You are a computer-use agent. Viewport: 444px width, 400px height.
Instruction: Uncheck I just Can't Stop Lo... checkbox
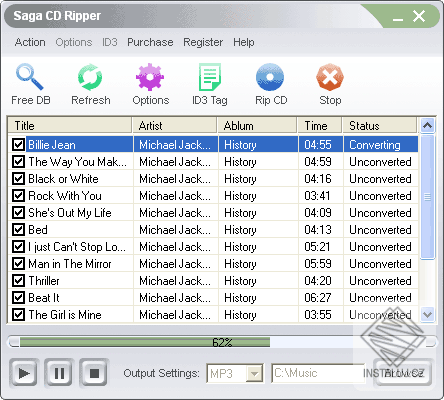18,247
